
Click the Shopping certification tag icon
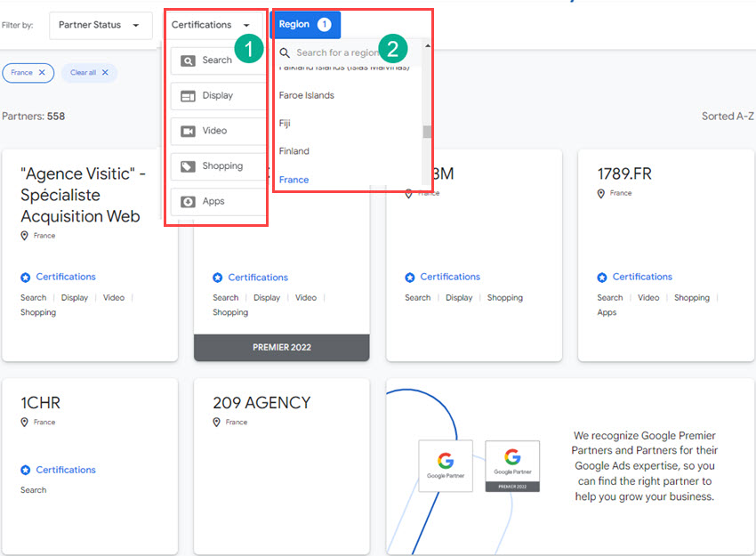(x=188, y=167)
